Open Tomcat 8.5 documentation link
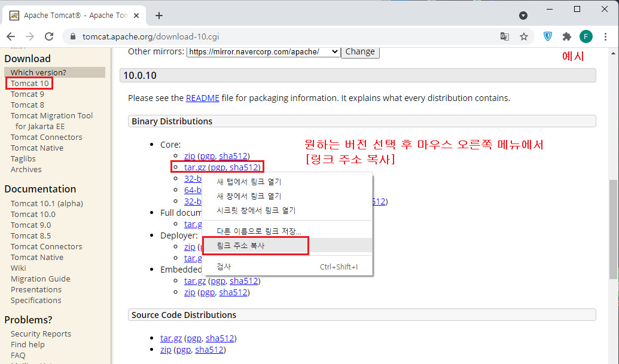The width and height of the screenshot is (619, 364). pos(31,236)
